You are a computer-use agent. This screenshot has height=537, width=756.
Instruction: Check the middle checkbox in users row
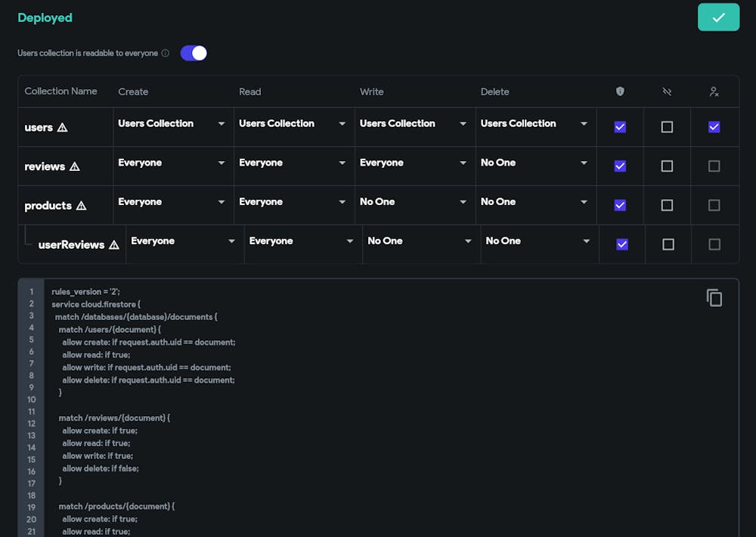click(x=667, y=127)
